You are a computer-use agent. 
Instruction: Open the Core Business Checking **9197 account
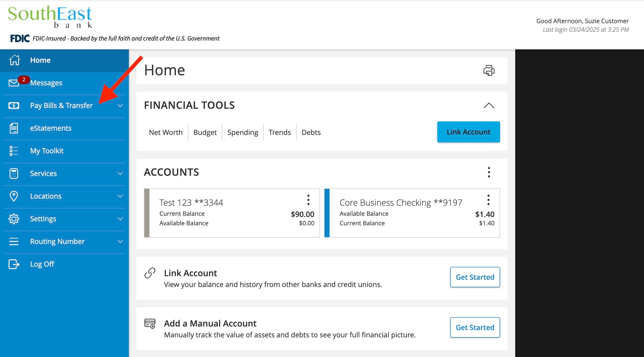(x=400, y=202)
